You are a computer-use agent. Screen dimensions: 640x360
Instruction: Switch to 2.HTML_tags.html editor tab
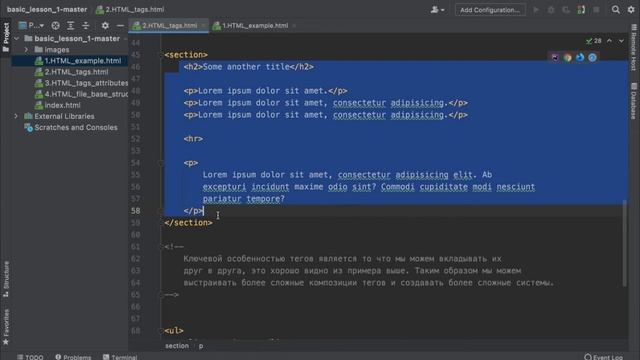169,26
